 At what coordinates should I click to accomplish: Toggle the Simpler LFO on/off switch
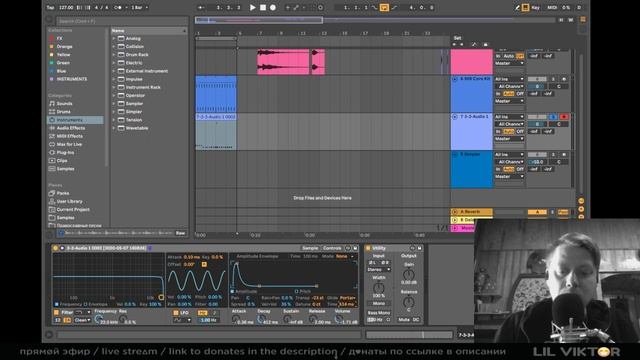[176, 313]
